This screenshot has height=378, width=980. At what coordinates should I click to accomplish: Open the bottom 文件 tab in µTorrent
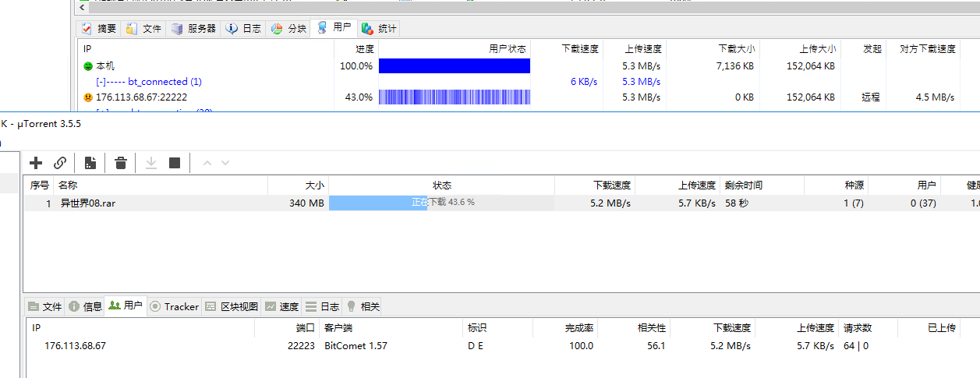click(x=45, y=306)
